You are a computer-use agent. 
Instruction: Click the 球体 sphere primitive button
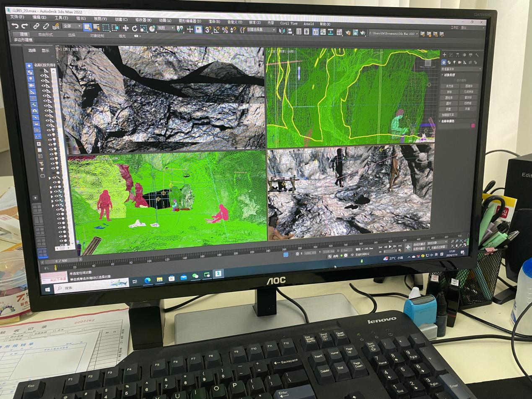click(449, 92)
